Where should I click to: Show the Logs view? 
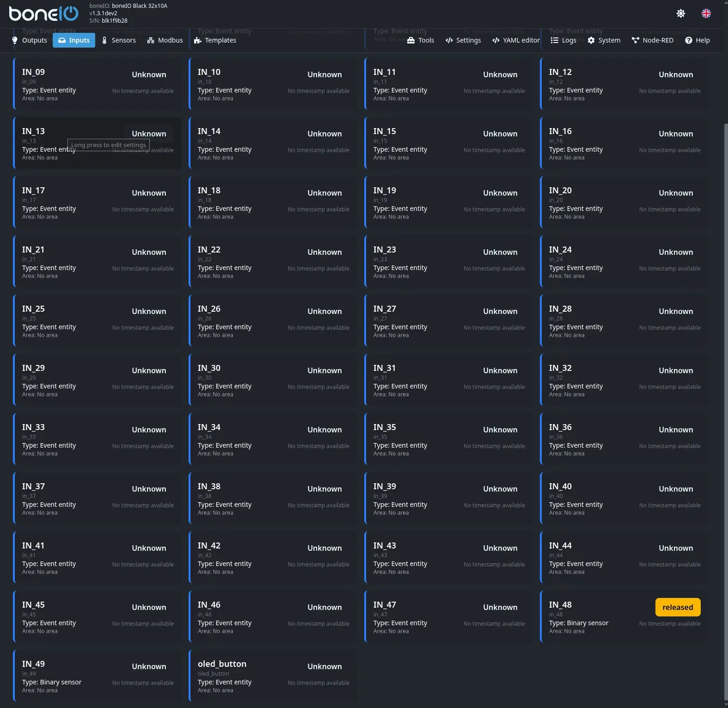[x=563, y=40]
